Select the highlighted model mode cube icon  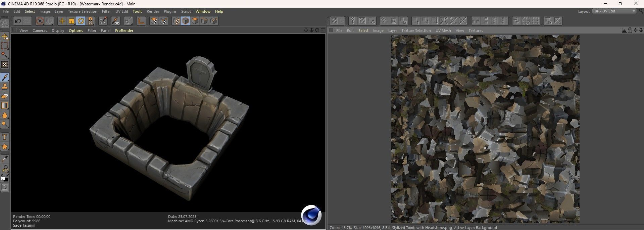pos(186,21)
